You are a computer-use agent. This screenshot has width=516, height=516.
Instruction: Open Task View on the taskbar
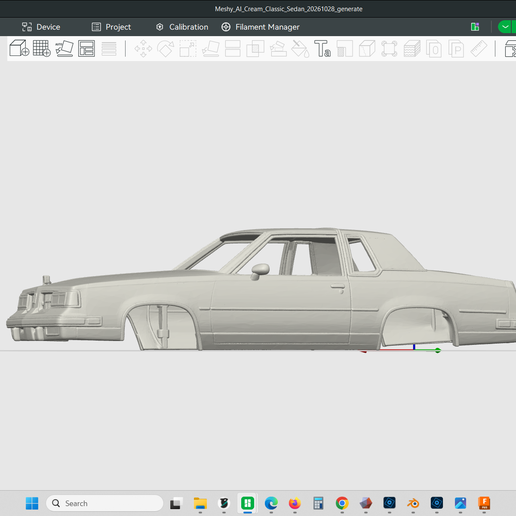pos(176,503)
